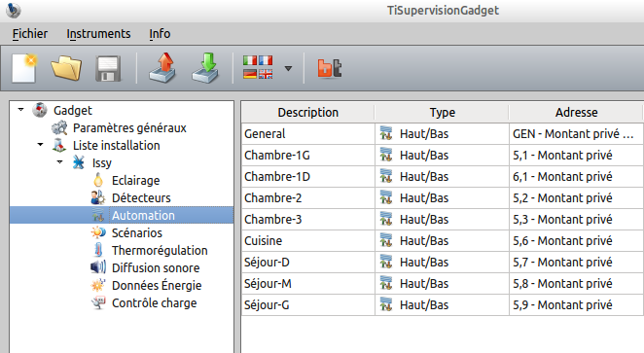This screenshot has height=353, width=644.
Task: Click the thermometer icon beside Thermorégulation
Action: coord(98,250)
